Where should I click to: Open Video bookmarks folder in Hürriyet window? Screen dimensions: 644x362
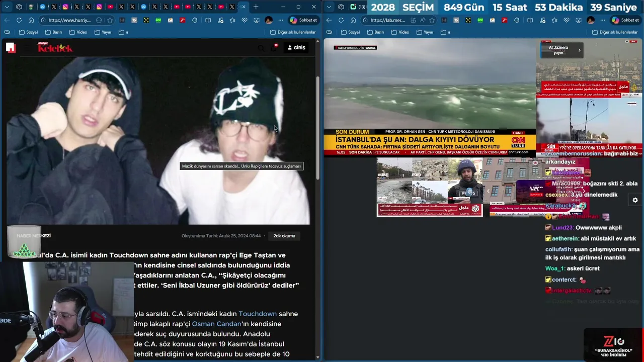click(x=78, y=32)
